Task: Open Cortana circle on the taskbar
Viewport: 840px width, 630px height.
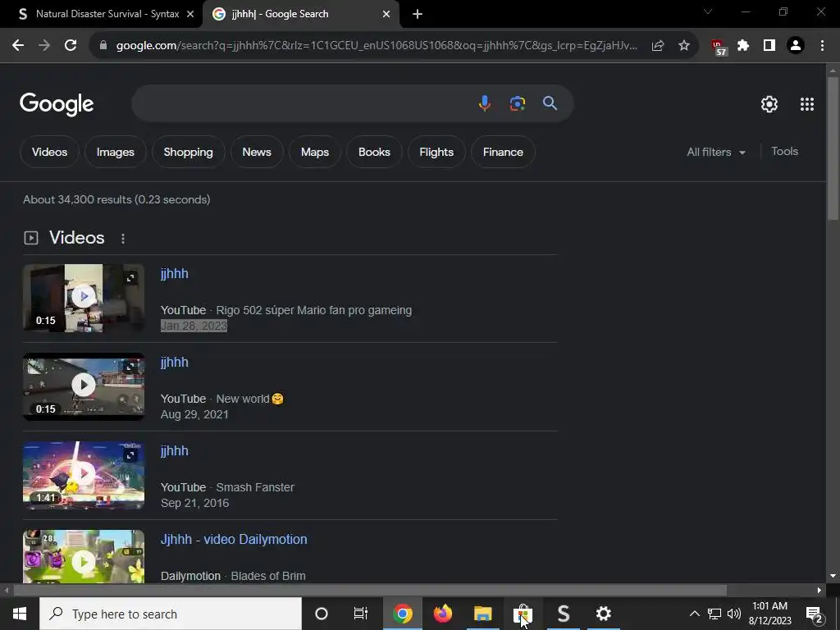Action: click(322, 614)
